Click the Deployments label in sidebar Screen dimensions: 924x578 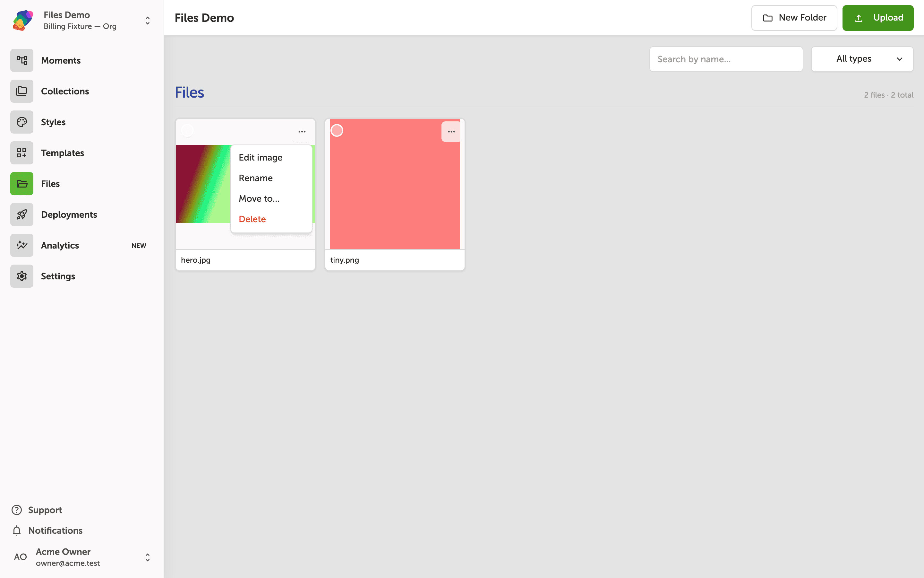[x=69, y=215]
